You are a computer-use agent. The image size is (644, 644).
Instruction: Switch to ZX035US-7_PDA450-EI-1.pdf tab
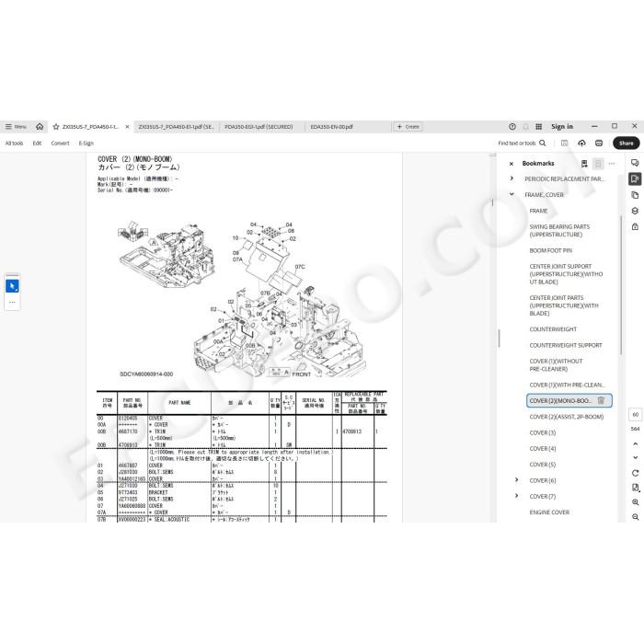pyautogui.click(x=177, y=127)
